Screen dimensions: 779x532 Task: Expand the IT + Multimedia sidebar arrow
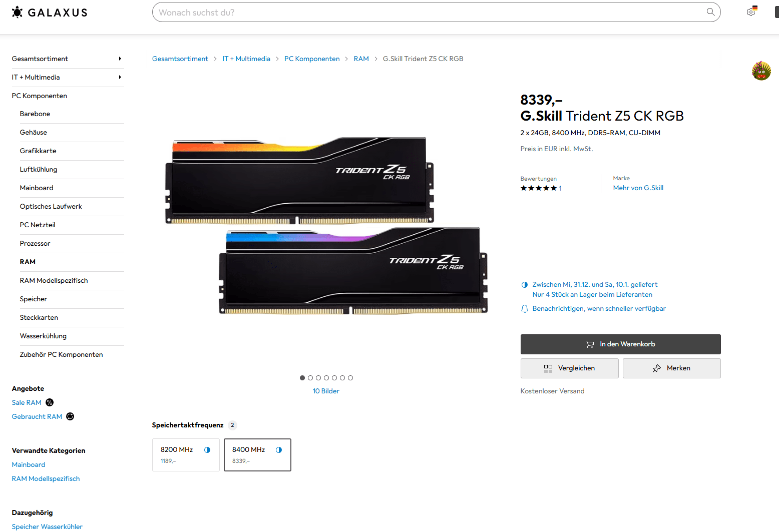[120, 77]
